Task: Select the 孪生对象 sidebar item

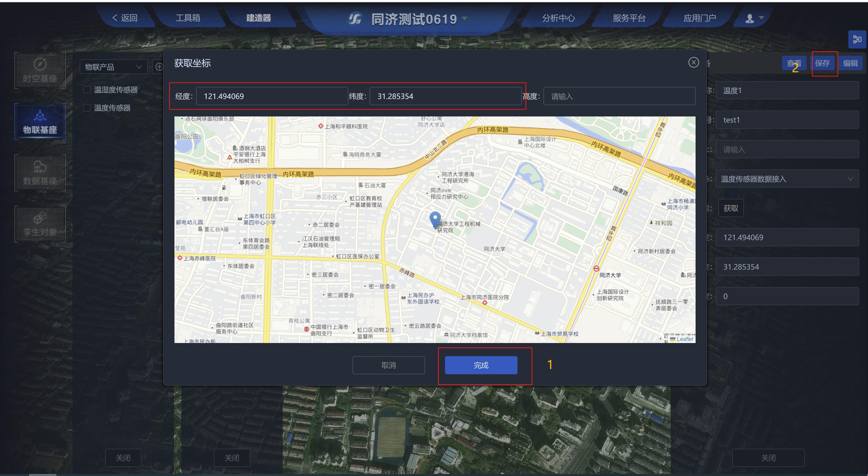Action: click(40, 224)
